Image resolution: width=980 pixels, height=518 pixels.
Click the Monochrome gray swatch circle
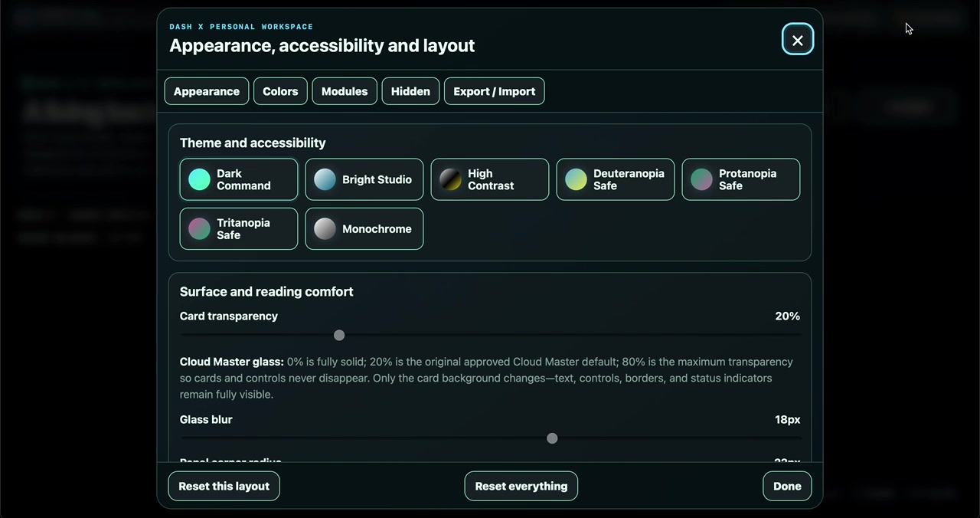(325, 228)
